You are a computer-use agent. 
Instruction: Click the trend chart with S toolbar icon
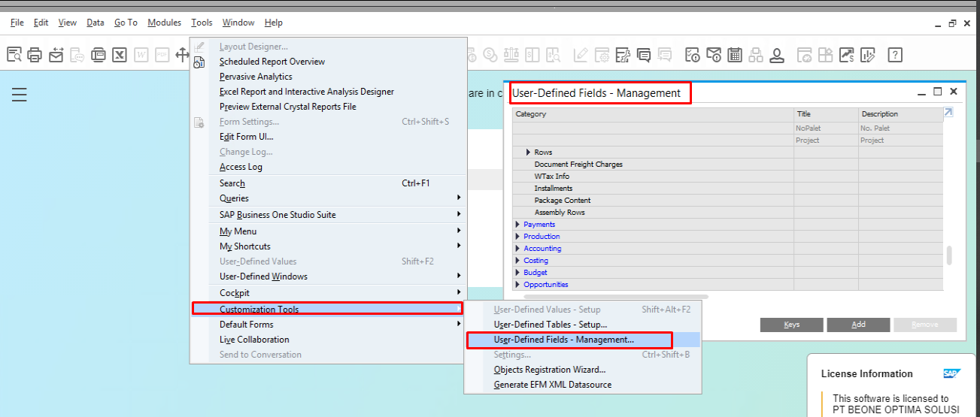pyautogui.click(x=847, y=55)
